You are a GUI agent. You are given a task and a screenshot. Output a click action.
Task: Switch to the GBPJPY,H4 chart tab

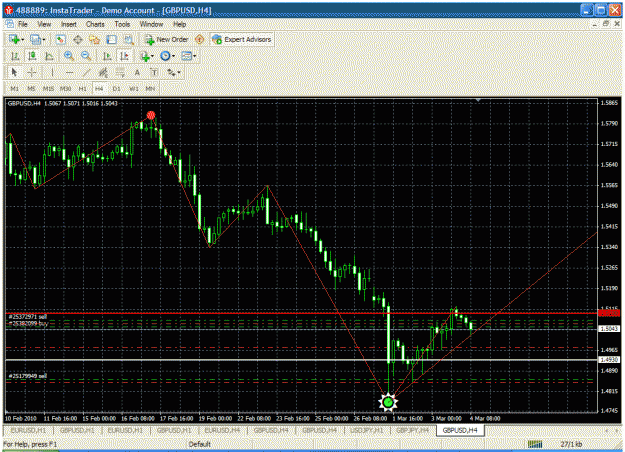click(x=413, y=430)
